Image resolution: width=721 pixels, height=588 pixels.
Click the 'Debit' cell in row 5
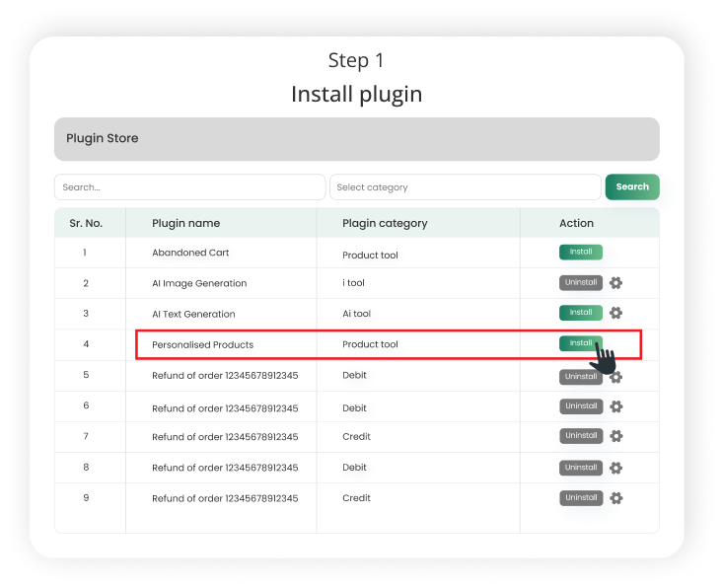coord(354,376)
